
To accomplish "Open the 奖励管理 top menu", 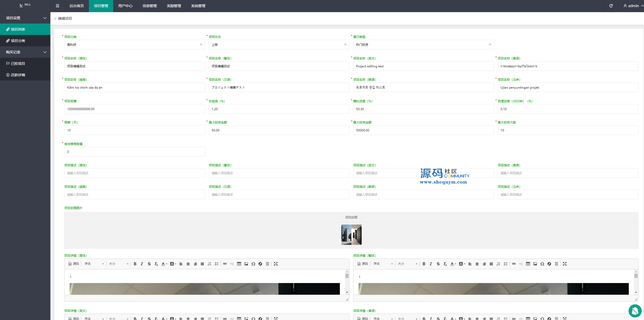I will tap(174, 6).
